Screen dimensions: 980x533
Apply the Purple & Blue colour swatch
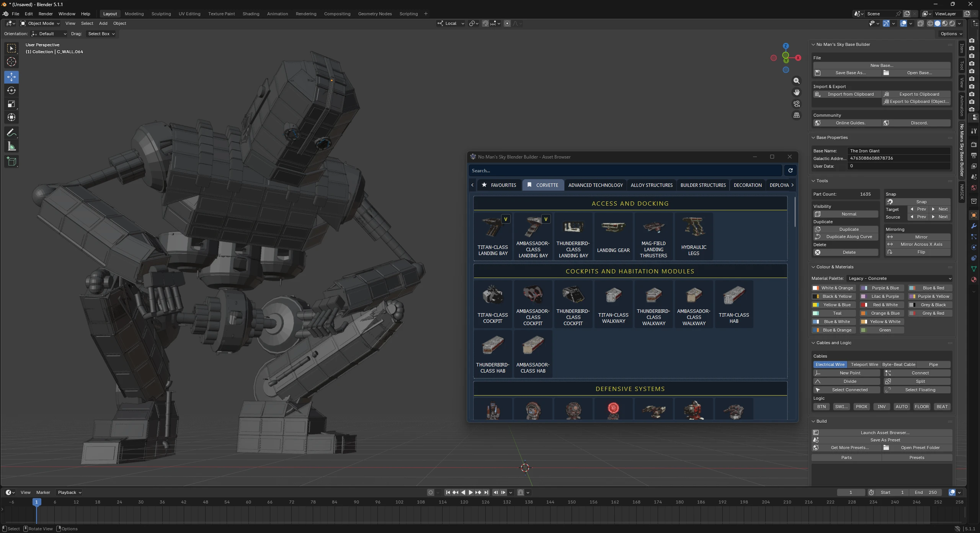tap(882, 288)
